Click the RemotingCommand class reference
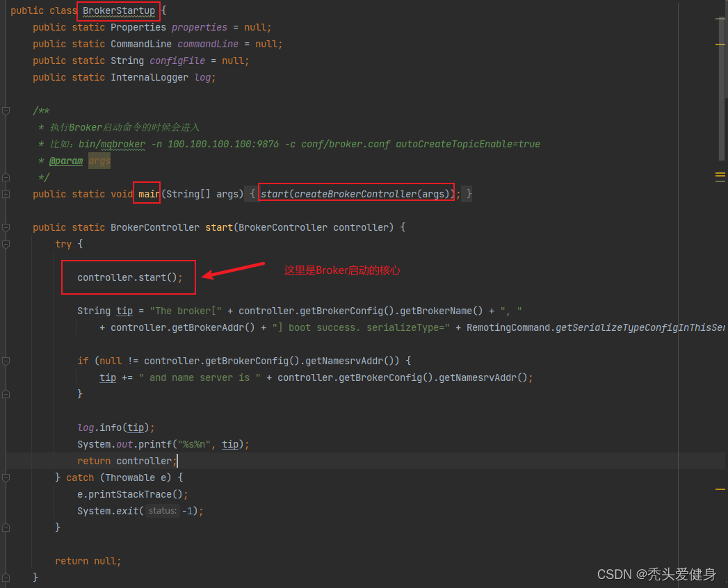Image resolution: width=728 pixels, height=588 pixels. 508,327
